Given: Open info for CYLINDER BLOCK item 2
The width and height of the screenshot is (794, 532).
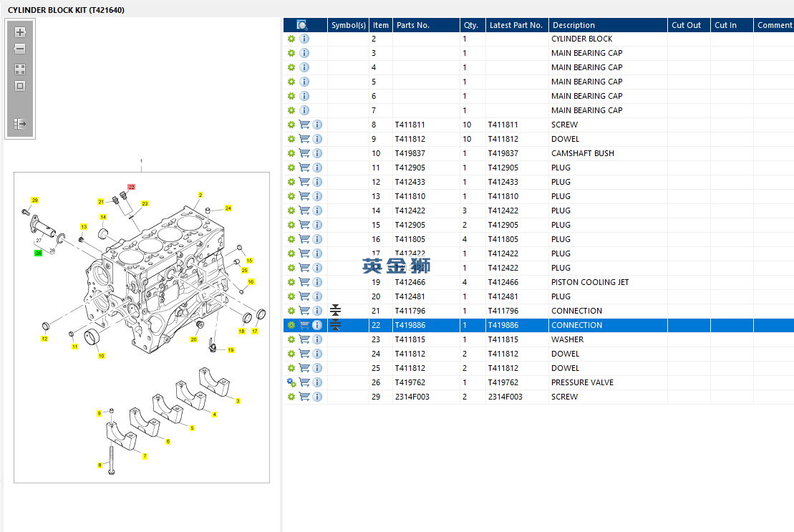Looking at the screenshot, I should [x=304, y=39].
